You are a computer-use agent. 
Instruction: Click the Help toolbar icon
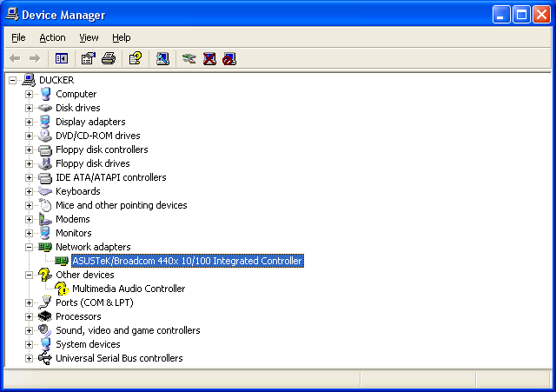click(x=135, y=59)
